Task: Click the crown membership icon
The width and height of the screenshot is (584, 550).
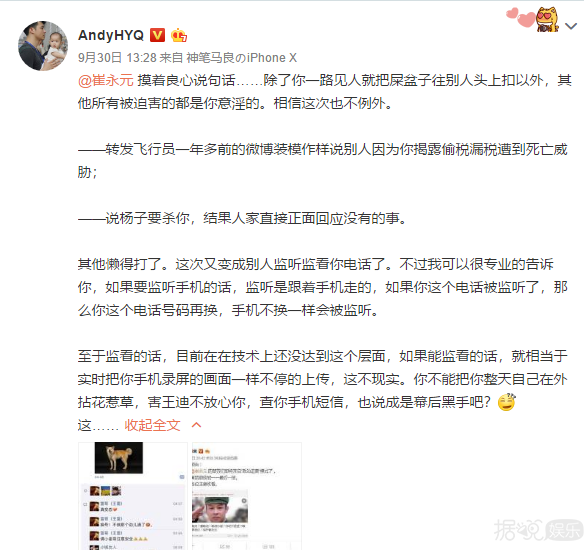Action: (179, 35)
